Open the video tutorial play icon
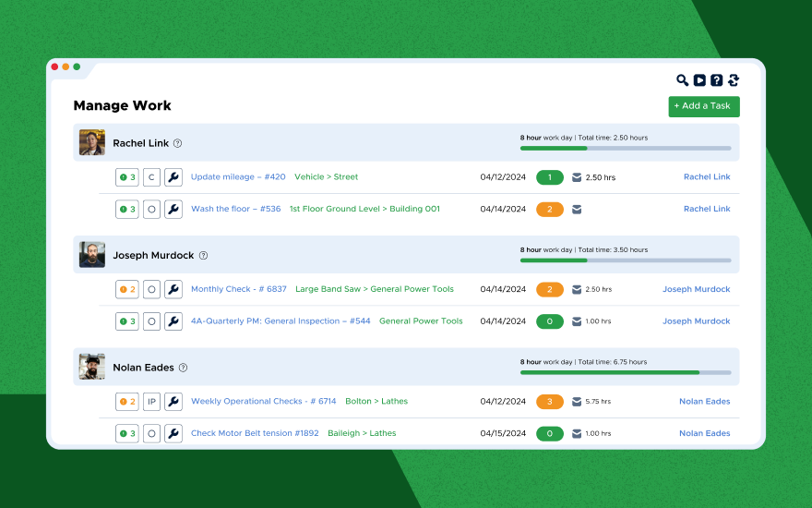Viewport: 812px width, 508px height. [699, 80]
